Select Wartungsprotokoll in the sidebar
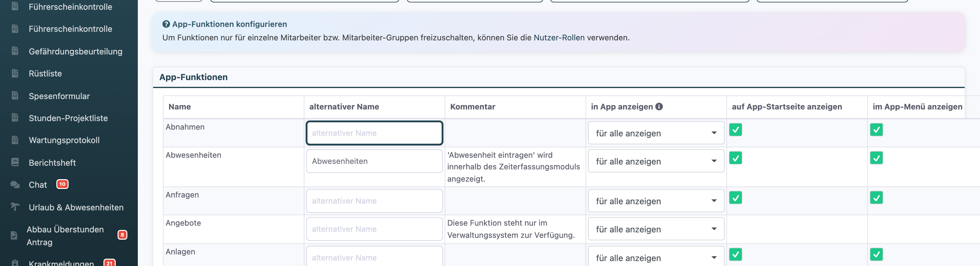The width and height of the screenshot is (980, 266). coord(64,140)
